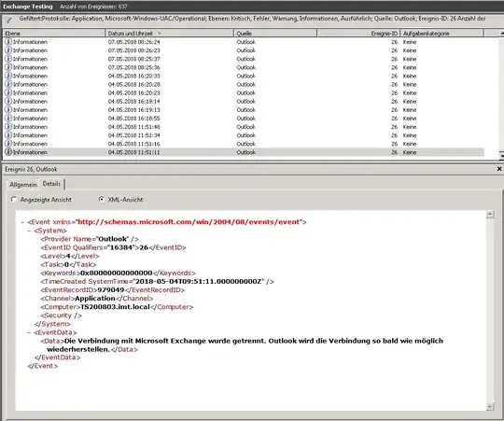
Task: Click the filter funnel icon
Action: [x=8, y=21]
